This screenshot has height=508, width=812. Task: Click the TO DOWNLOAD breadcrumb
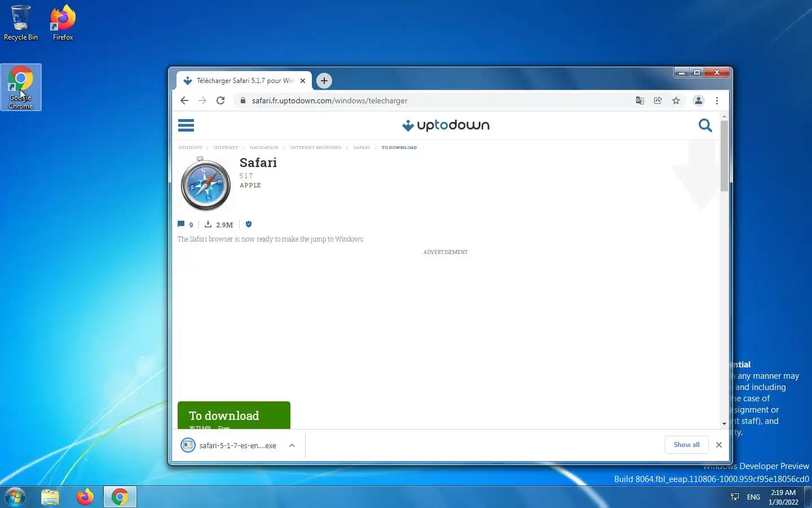tap(399, 148)
